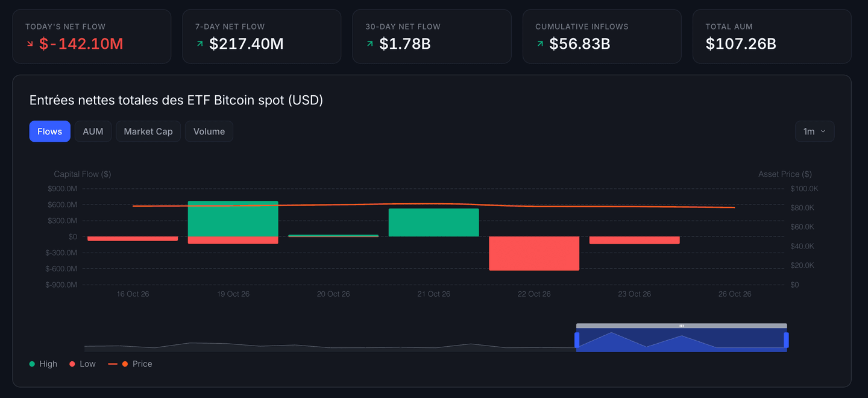Click the large red bar for 22 Oct 26
The image size is (868, 398).
pyautogui.click(x=534, y=253)
